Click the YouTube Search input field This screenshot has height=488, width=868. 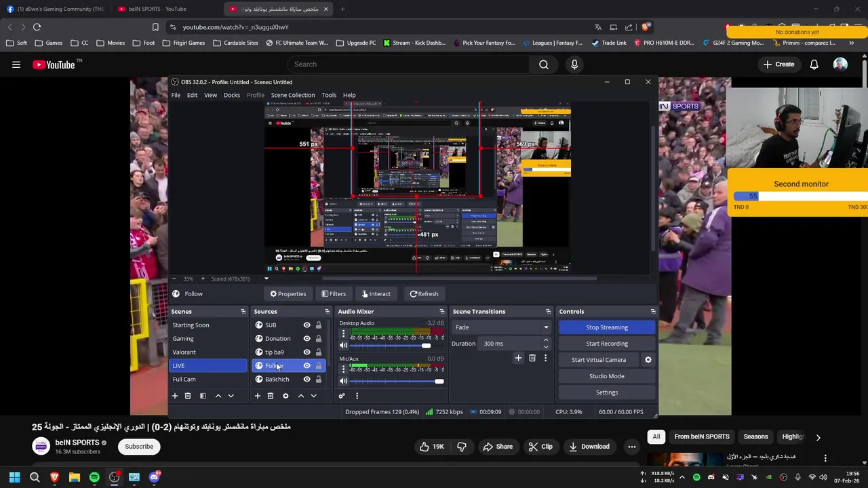coord(409,64)
